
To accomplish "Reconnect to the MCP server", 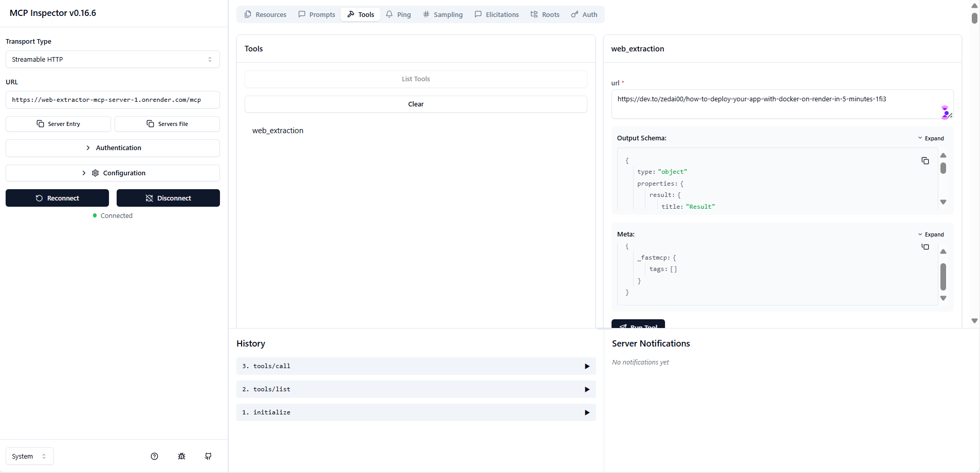I will (x=57, y=197).
